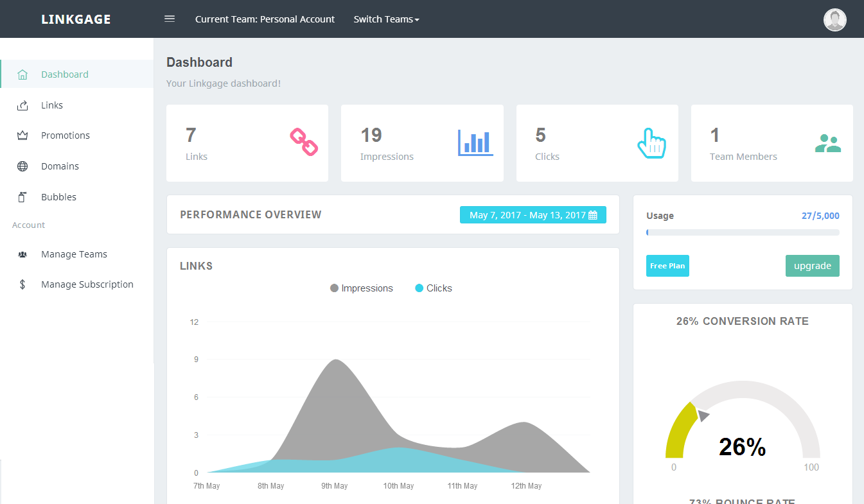The height and width of the screenshot is (504, 864).
Task: Click the Bubbles icon in sidebar
Action: (x=22, y=197)
